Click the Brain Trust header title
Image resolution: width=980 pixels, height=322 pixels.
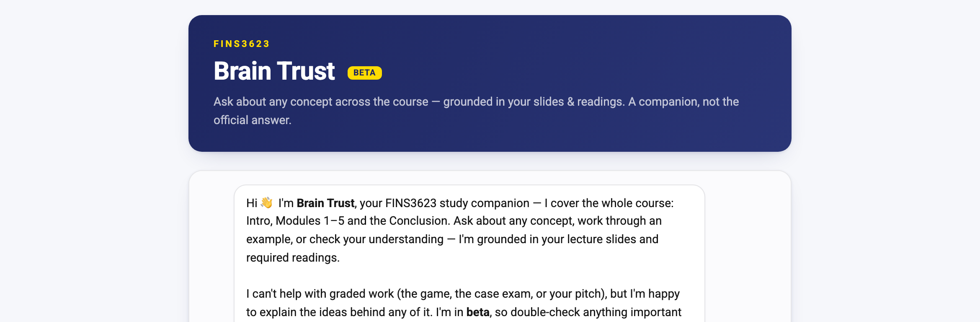tap(274, 71)
